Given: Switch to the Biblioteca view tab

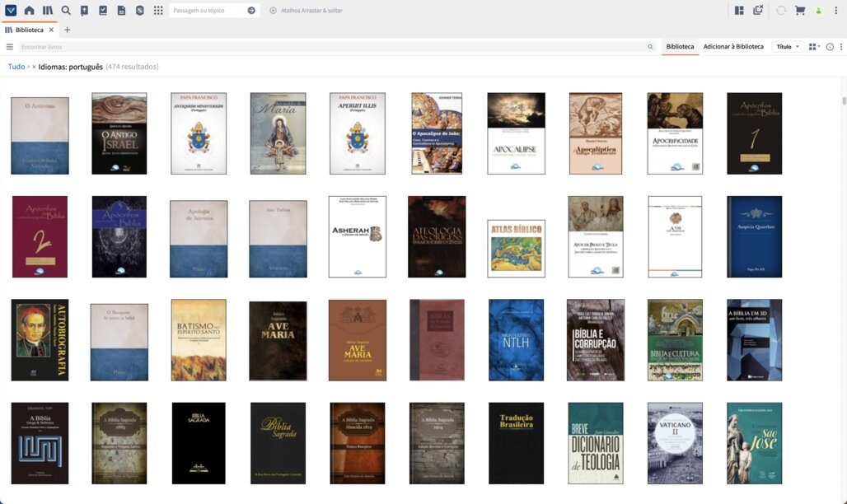Looking at the screenshot, I should coord(680,47).
